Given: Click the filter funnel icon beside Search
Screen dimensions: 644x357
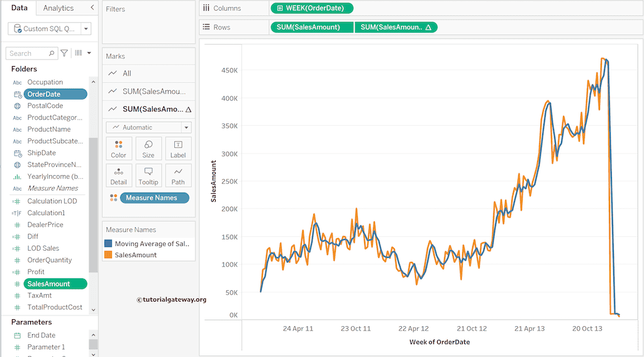Looking at the screenshot, I should 64,54.
